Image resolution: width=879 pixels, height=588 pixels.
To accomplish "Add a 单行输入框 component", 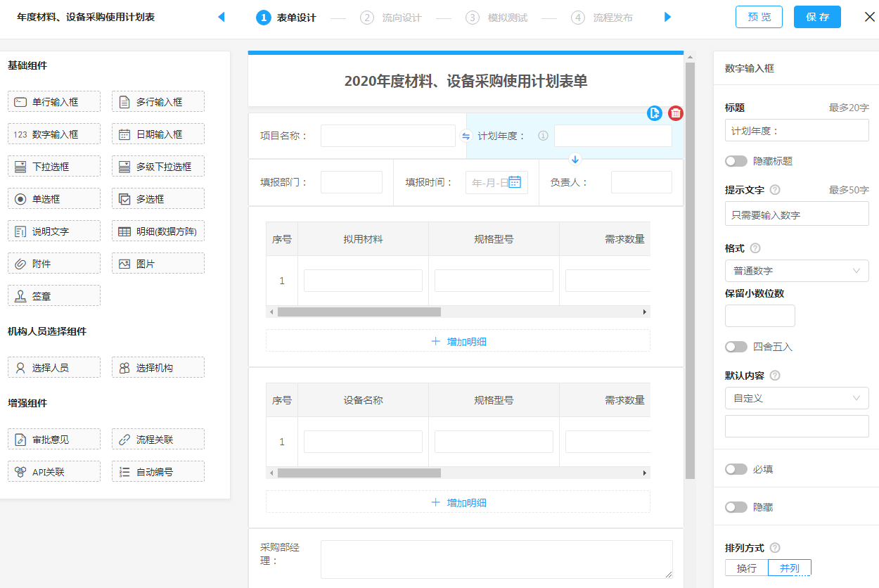I will click(54, 101).
